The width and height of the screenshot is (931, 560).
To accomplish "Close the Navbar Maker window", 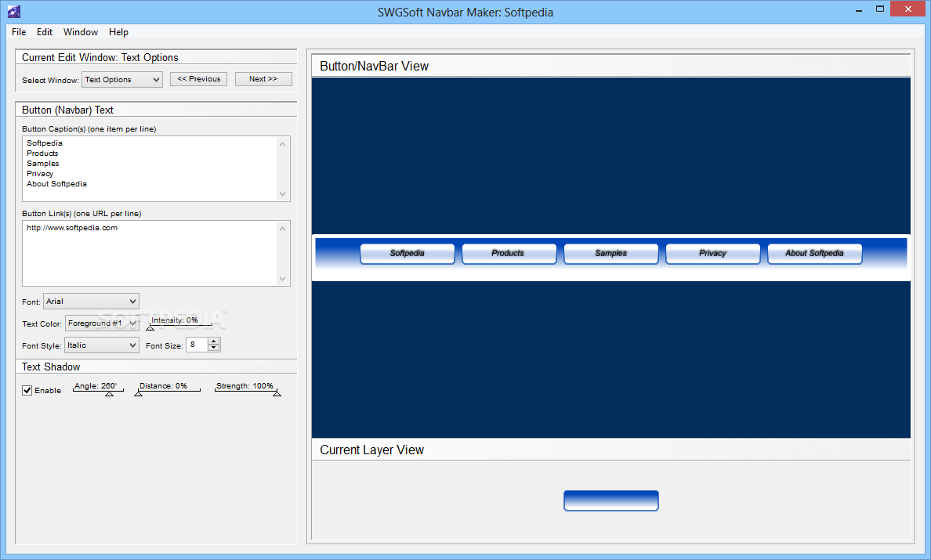I will (x=907, y=9).
